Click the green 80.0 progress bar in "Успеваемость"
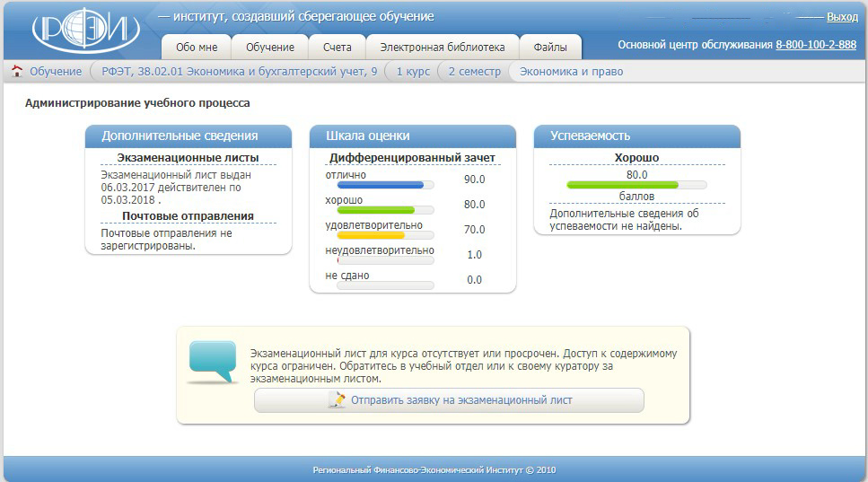The height and width of the screenshot is (482, 868). (x=623, y=185)
